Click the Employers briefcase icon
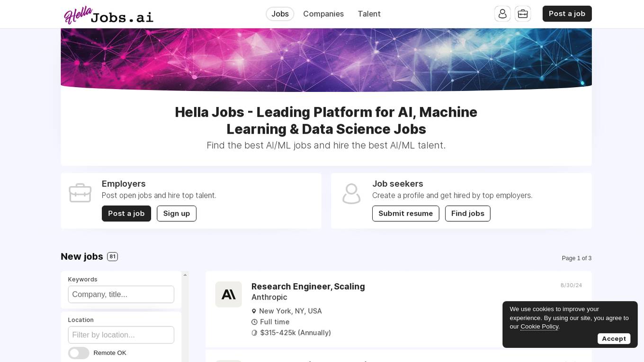The width and height of the screenshot is (644, 362). (x=80, y=193)
